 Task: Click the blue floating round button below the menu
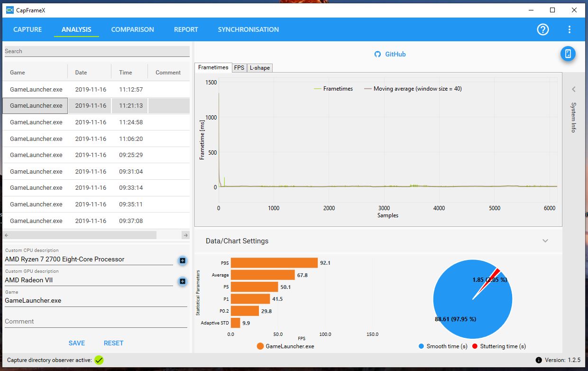568,54
